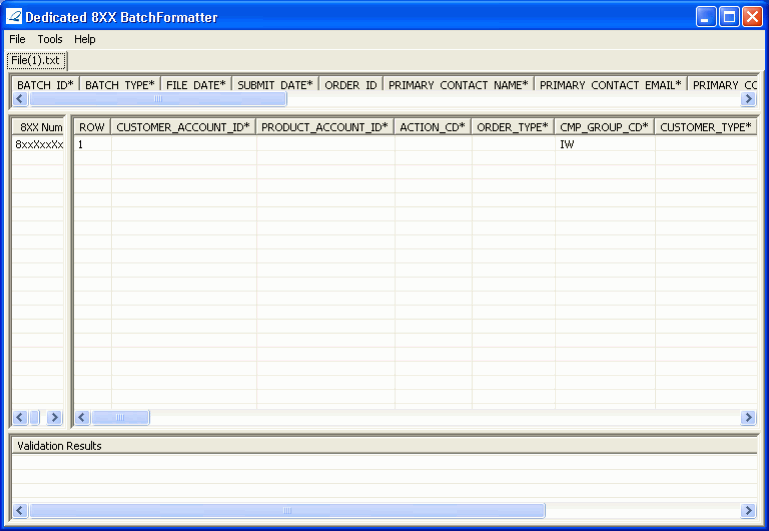Select the row number 1 cell
Viewport: 769px width, 531px height.
[x=92, y=144]
